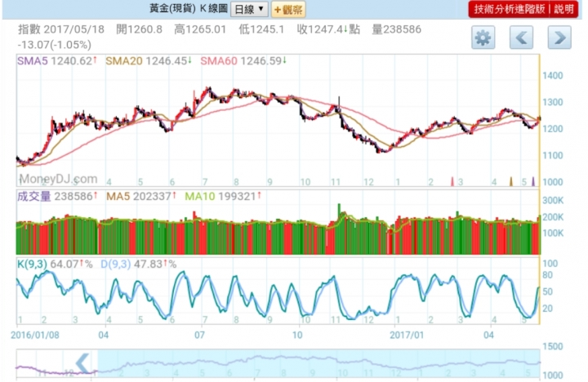Open 技術分析進階版 advanced analysis
Screen dimensions: 588x382
pyautogui.click(x=510, y=9)
